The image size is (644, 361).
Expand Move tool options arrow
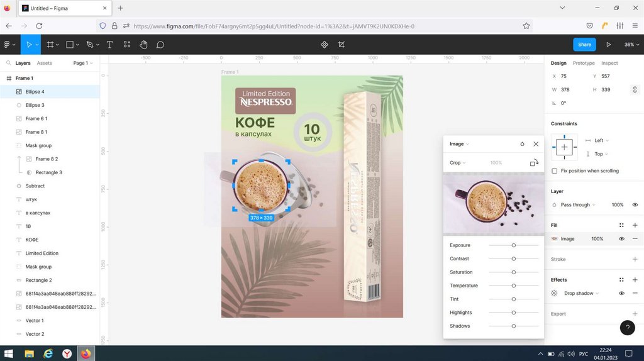[37, 45]
